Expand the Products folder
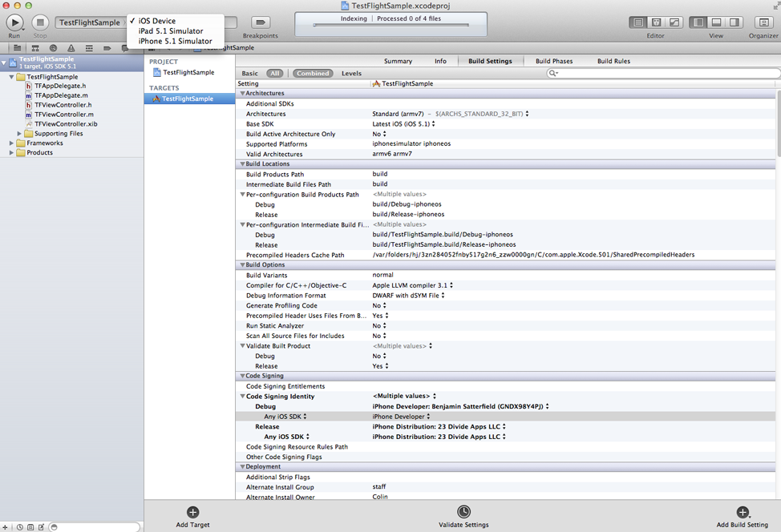This screenshot has height=532, width=781. [x=11, y=153]
